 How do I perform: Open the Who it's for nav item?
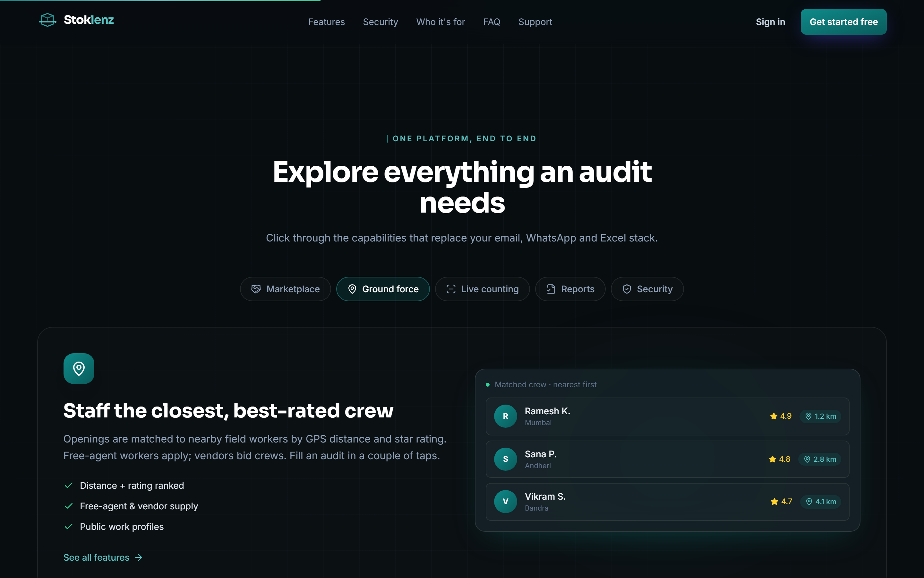[441, 22]
